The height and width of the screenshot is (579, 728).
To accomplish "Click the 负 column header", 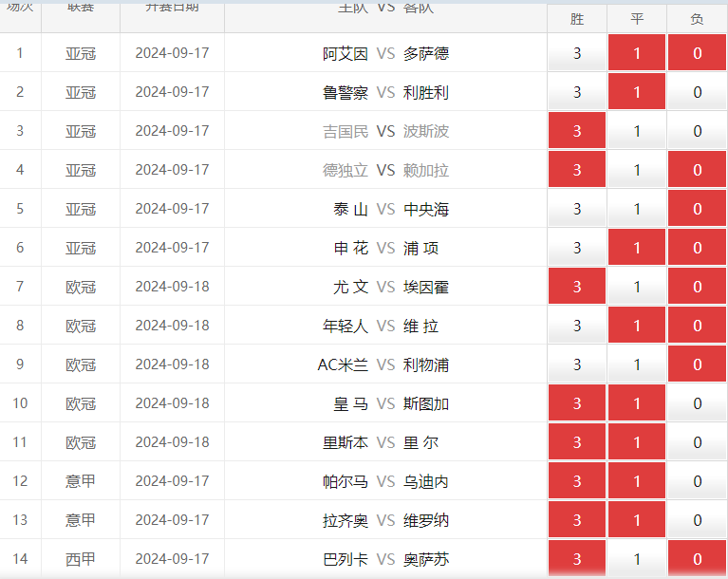I will 697,19.
